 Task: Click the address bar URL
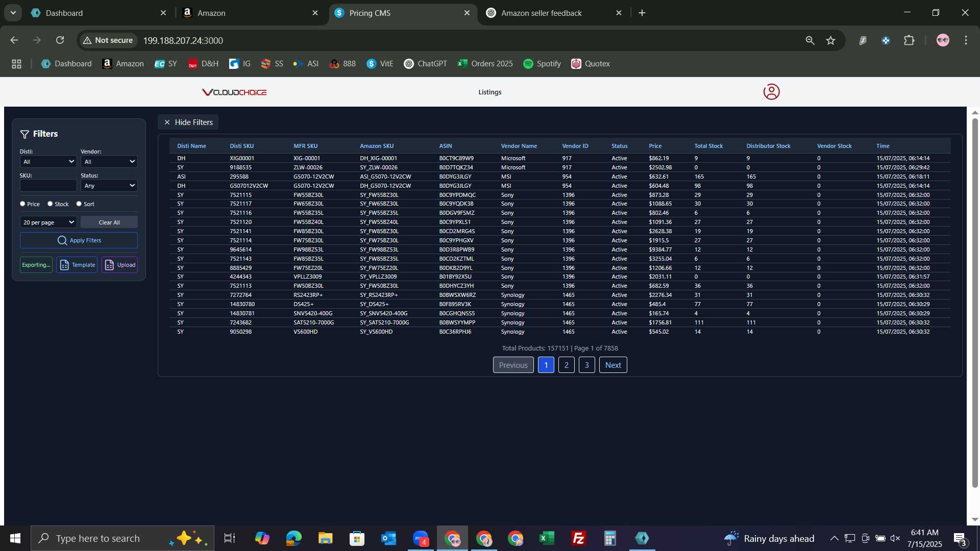tap(183, 40)
